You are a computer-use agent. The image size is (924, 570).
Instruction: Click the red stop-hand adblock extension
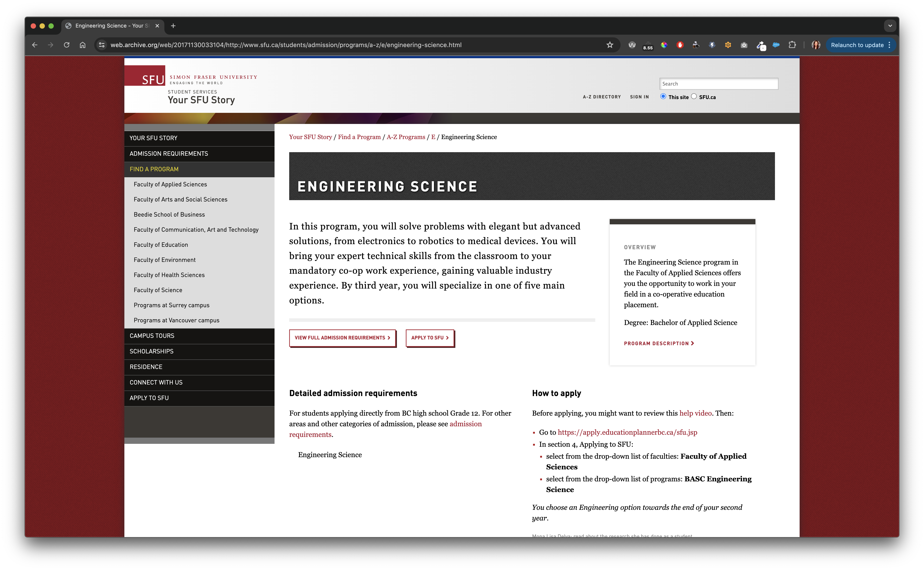tap(680, 45)
